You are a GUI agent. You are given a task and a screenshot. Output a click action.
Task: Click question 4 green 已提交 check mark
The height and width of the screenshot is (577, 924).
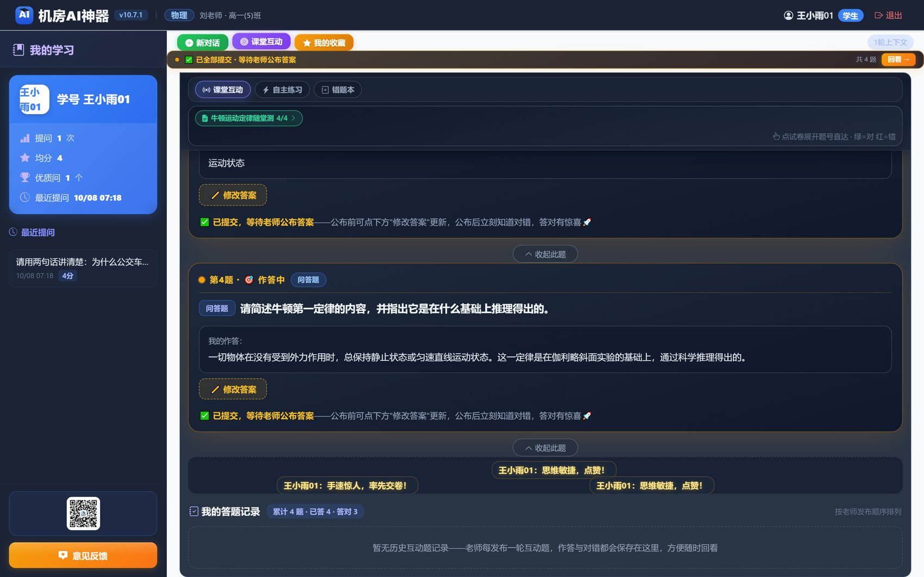click(204, 416)
